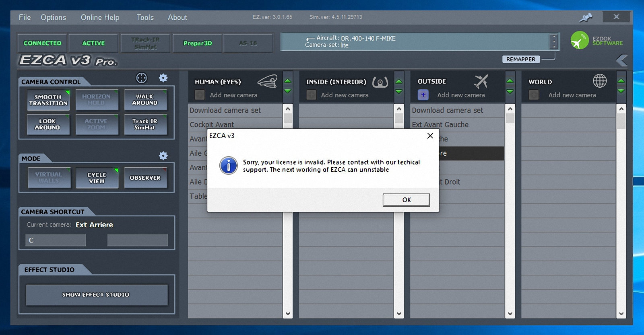Move Inside (Interior) camera up
The image size is (644, 335).
tap(399, 81)
